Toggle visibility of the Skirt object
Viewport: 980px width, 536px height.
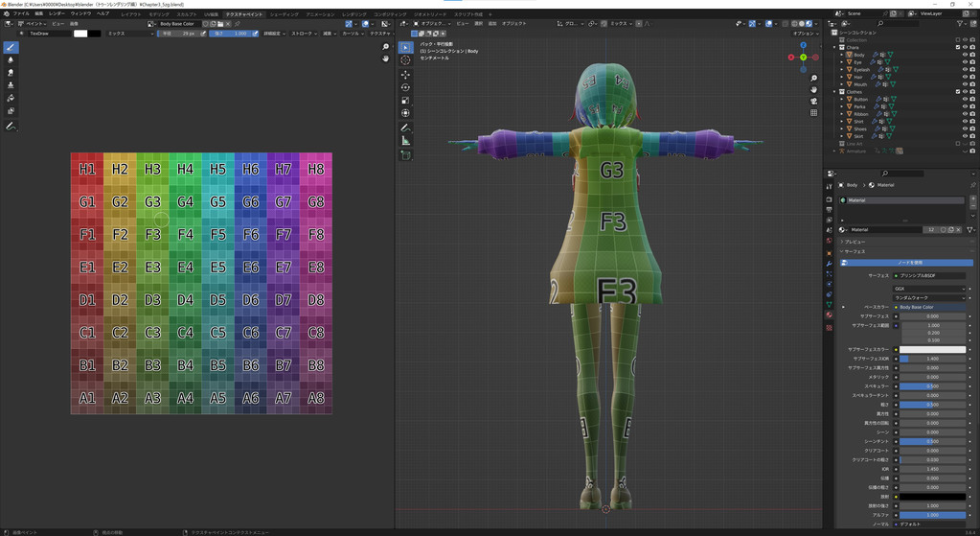click(965, 136)
